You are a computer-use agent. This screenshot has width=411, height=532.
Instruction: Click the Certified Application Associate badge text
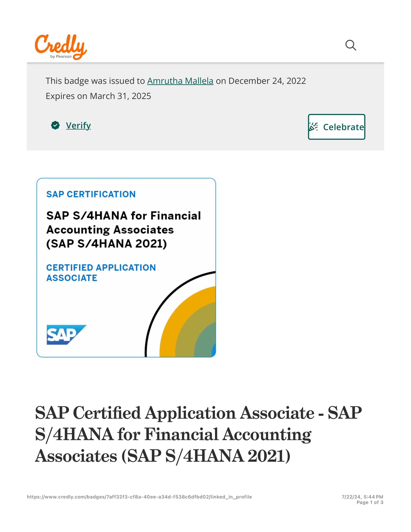click(x=101, y=273)
